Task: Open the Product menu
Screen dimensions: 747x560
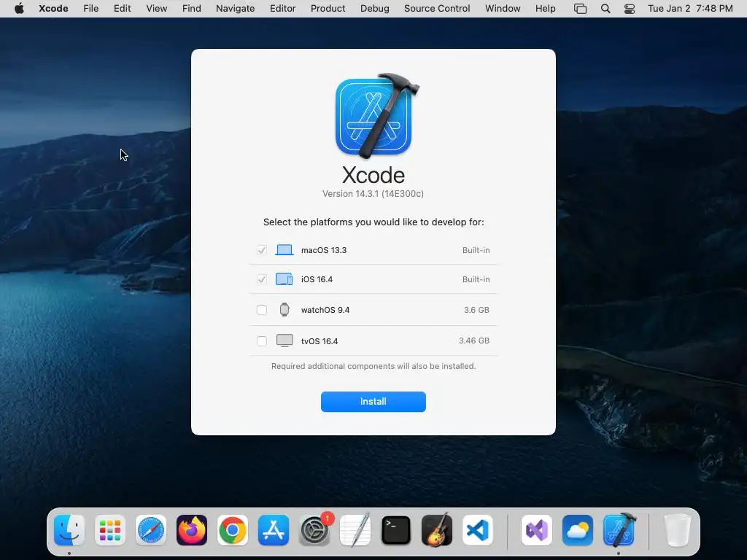Action: point(328,8)
